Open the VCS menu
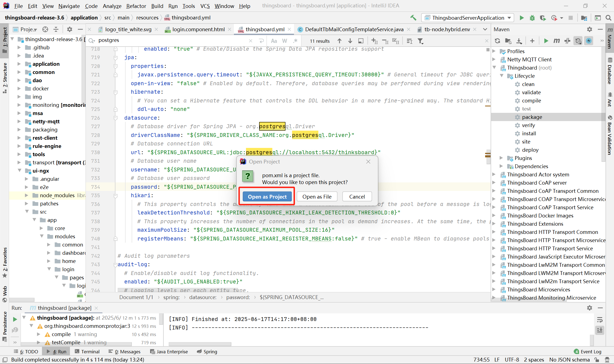 coord(205,6)
